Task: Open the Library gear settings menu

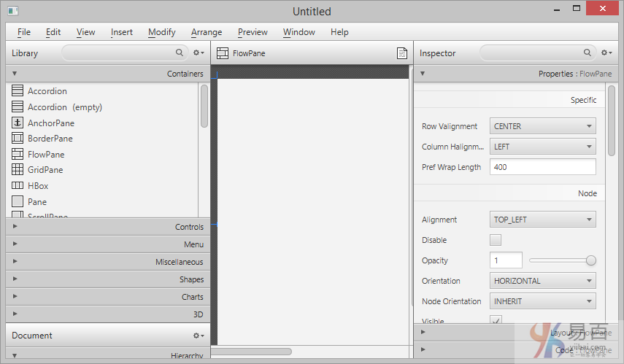Action: coord(198,53)
